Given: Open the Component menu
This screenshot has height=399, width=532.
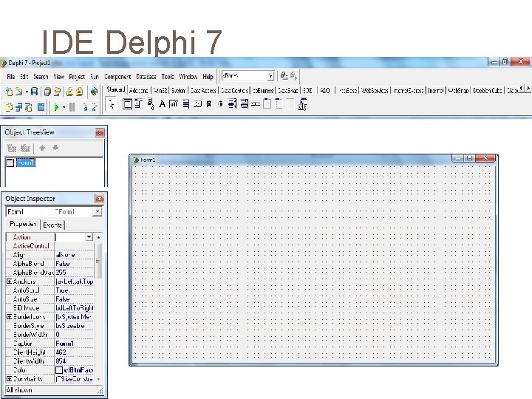Looking at the screenshot, I should point(117,77).
